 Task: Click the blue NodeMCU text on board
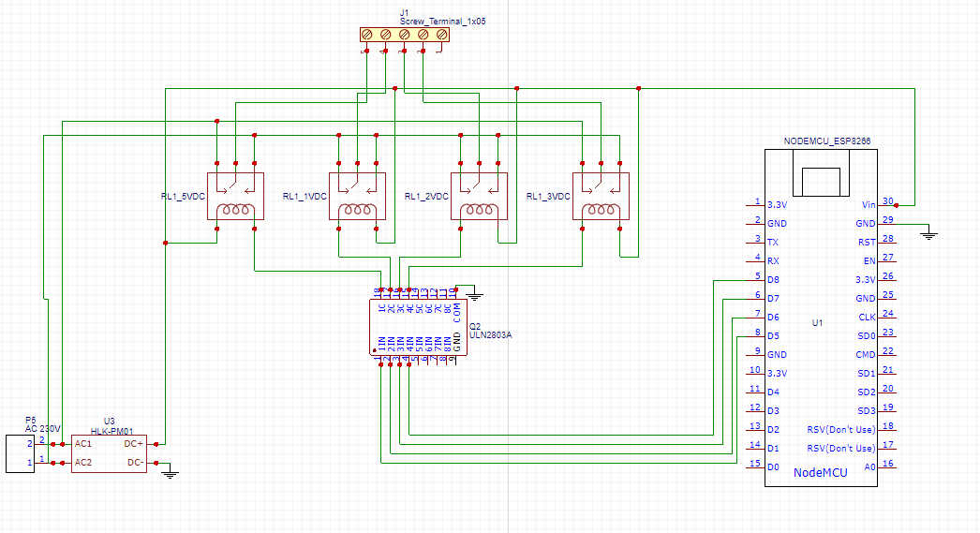[821, 473]
